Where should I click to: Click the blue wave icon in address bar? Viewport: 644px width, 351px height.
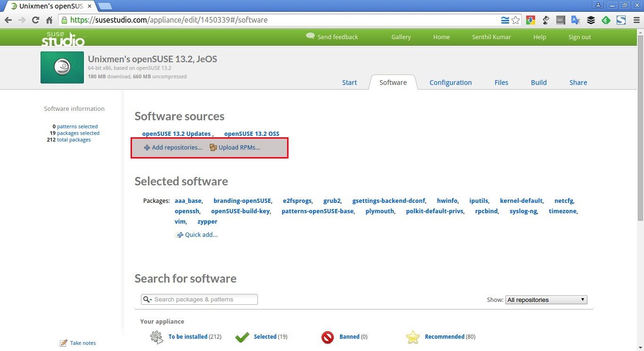click(505, 20)
